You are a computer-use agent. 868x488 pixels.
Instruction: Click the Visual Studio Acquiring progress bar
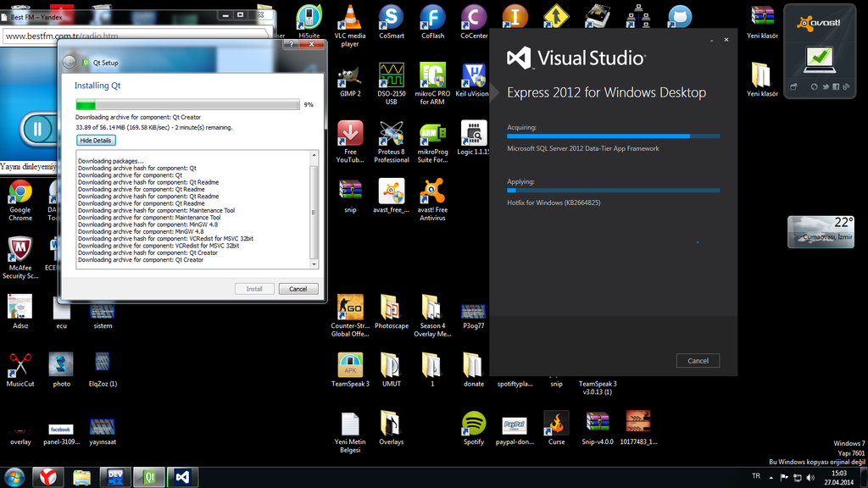(x=614, y=136)
